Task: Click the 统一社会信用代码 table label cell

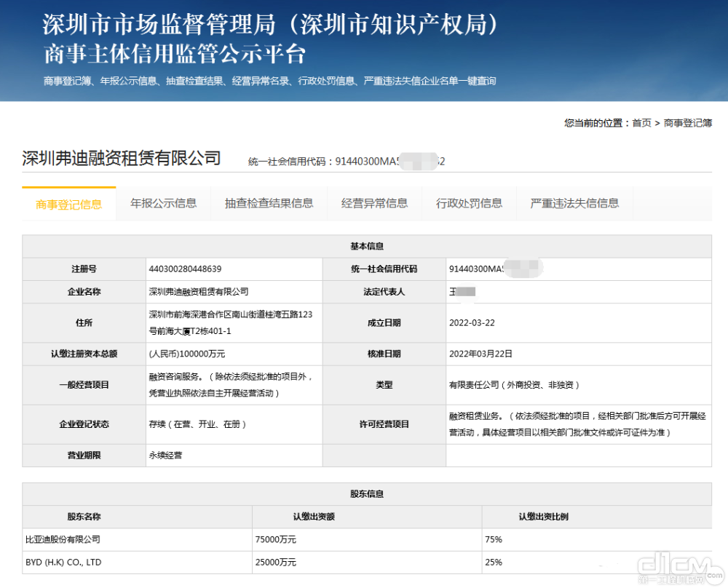Action: pyautogui.click(x=384, y=269)
